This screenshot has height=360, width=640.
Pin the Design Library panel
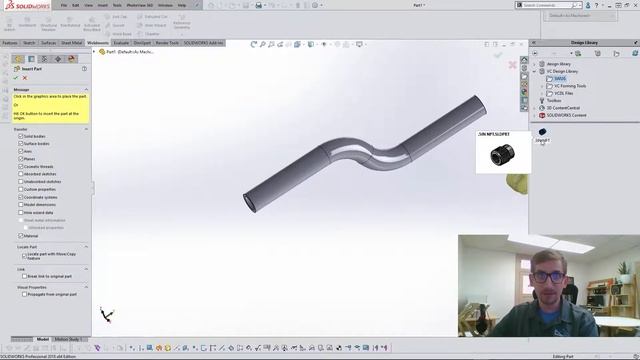[x=636, y=42]
